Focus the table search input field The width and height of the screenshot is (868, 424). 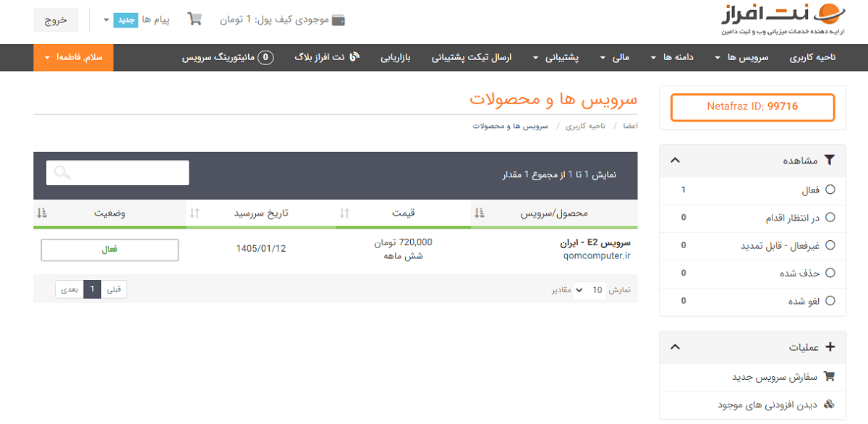click(x=117, y=173)
